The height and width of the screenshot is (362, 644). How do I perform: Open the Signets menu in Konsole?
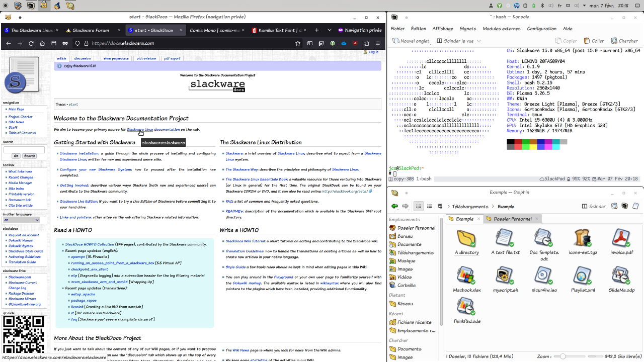point(467,29)
